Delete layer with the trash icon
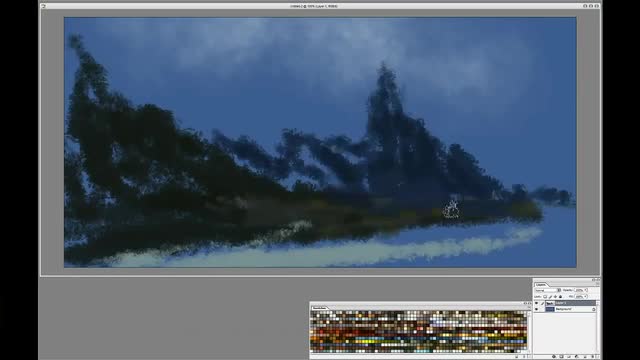This screenshot has width=640, height=360. pyautogui.click(x=593, y=357)
